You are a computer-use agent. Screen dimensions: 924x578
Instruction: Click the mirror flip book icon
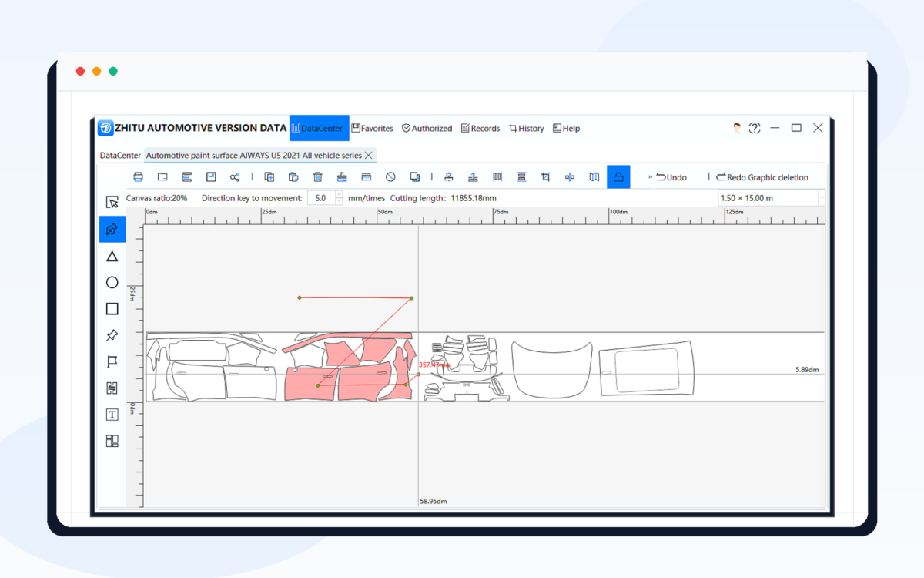coord(594,176)
